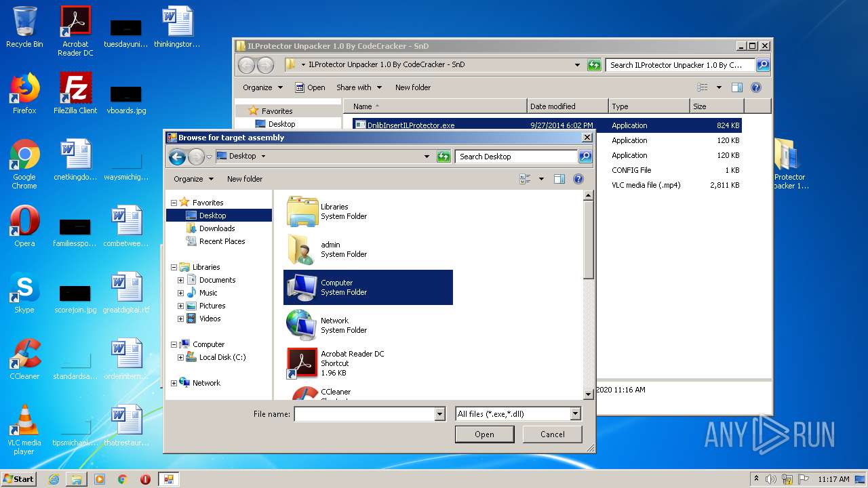The height and width of the screenshot is (488, 868).
Task: Open Internet Explorer from the taskbar
Action: tap(54, 479)
